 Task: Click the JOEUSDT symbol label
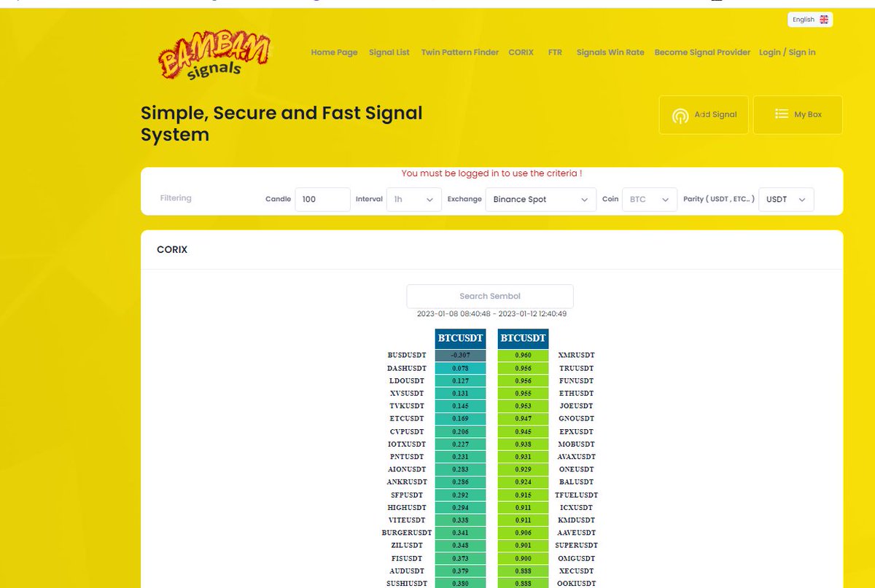click(x=577, y=406)
